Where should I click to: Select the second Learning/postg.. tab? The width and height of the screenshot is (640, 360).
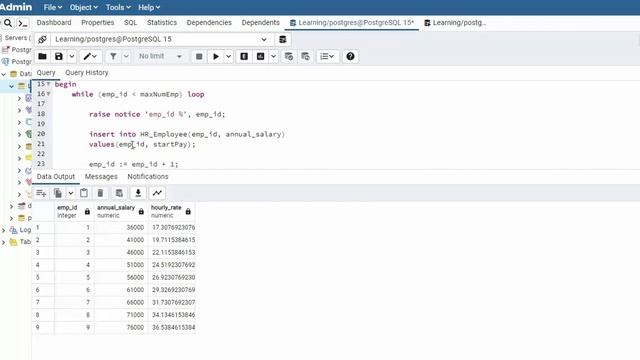[x=455, y=23]
